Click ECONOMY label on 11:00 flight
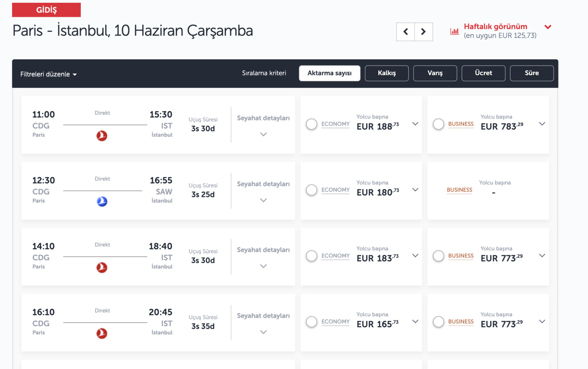This screenshot has width=588, height=369. pyautogui.click(x=335, y=124)
